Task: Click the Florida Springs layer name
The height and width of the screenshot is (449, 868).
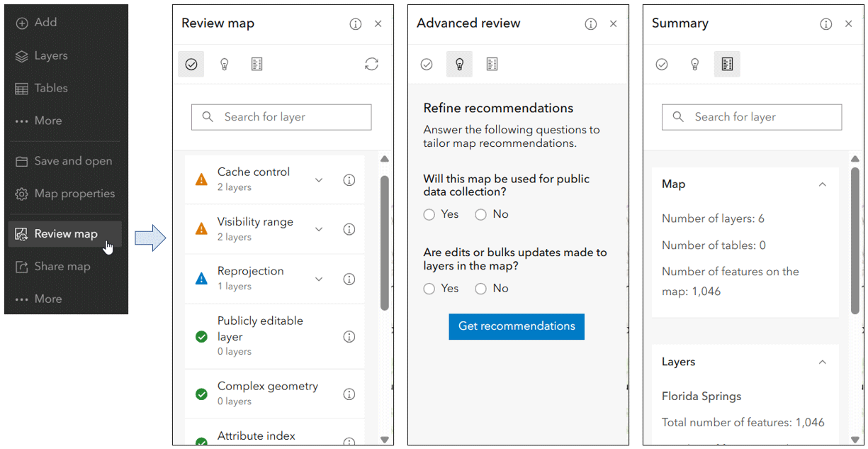Action: (701, 397)
